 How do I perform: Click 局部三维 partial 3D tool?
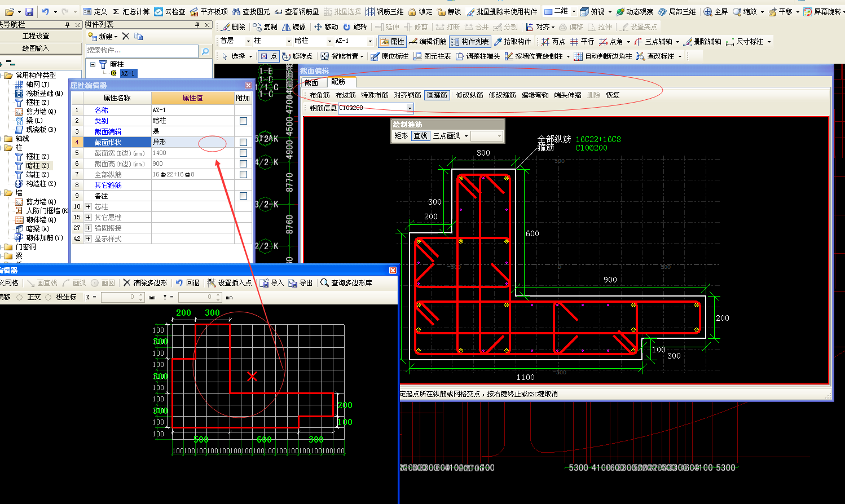(677, 11)
